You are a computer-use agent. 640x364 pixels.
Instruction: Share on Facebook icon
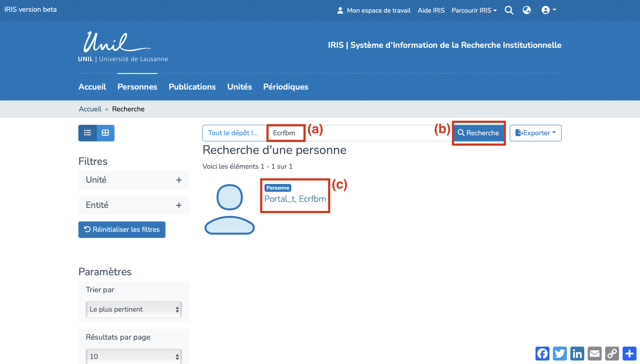[542, 354]
